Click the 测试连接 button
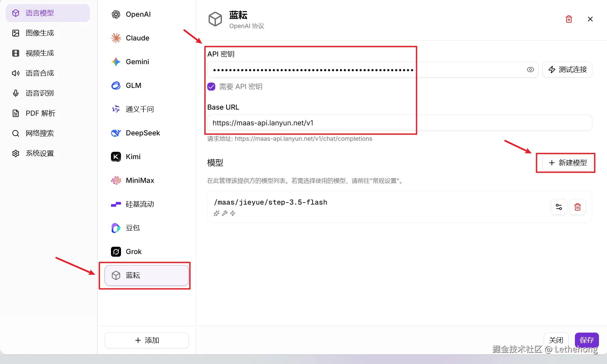The height and width of the screenshot is (364, 607). click(567, 70)
